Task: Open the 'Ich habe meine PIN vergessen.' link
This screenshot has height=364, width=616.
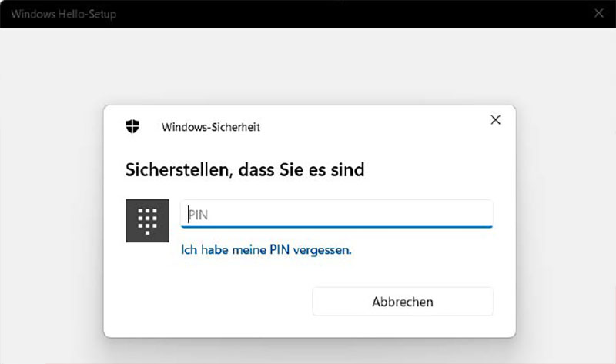Action: click(x=266, y=250)
